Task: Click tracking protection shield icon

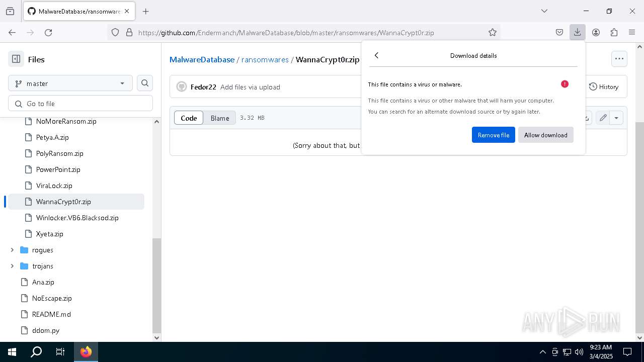Action: pos(115,32)
